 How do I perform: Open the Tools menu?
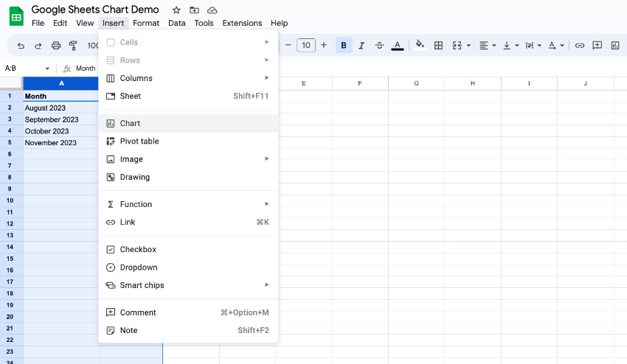204,23
